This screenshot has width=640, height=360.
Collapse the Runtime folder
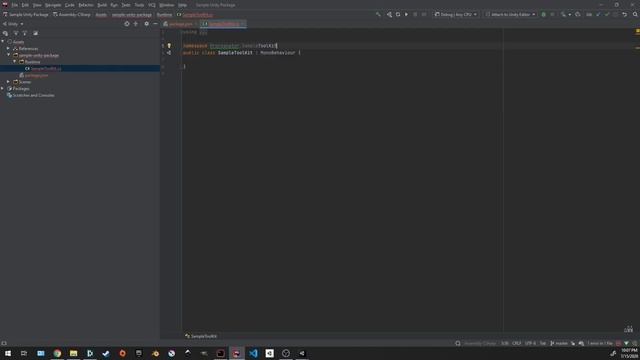coord(15,62)
